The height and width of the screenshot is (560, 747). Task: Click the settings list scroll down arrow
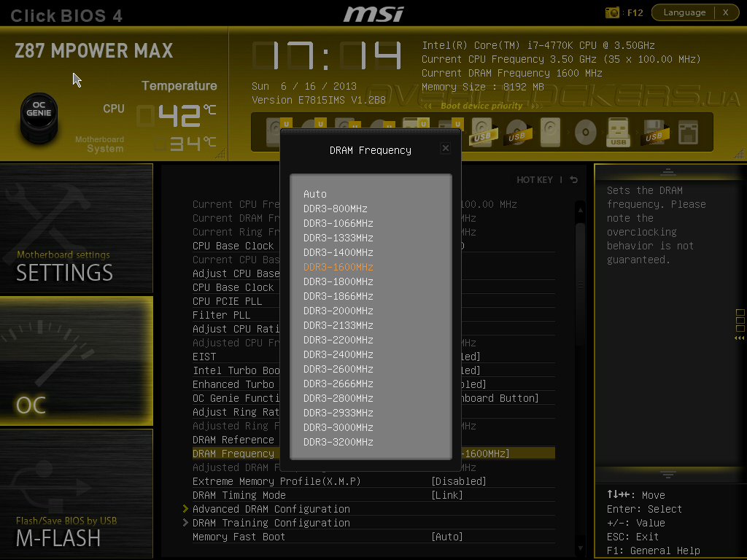(580, 548)
